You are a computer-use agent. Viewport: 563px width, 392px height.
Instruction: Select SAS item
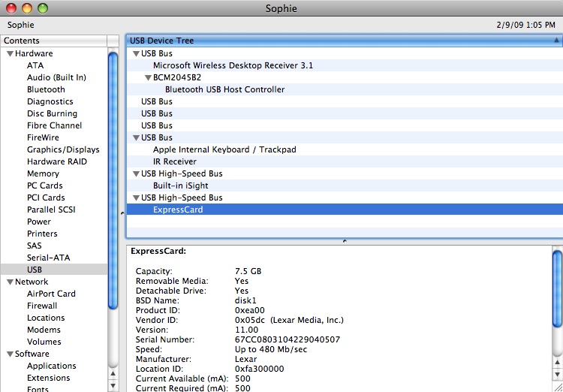34,246
